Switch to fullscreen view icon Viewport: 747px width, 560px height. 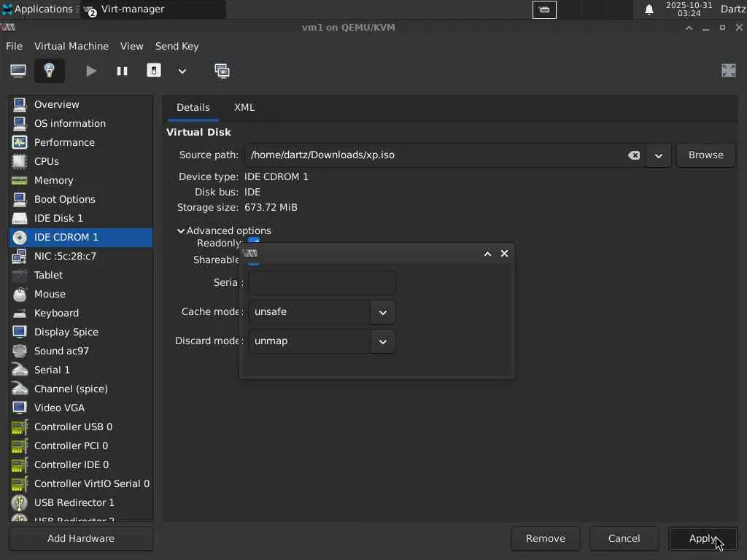[728, 71]
